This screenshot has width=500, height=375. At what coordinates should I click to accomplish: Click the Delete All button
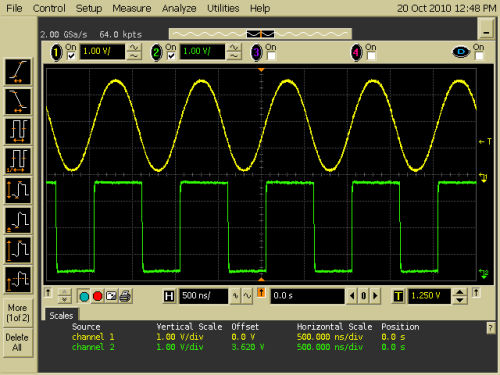click(x=18, y=342)
